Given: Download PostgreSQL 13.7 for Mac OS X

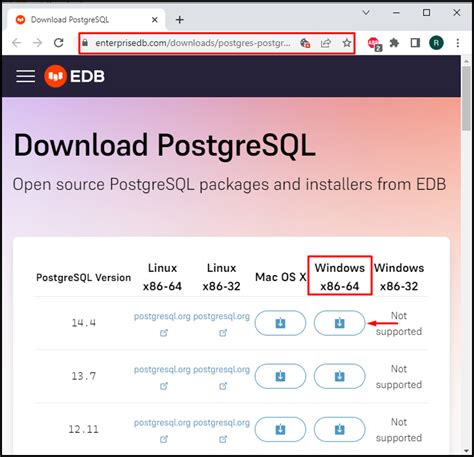Looking at the screenshot, I should coord(280,376).
